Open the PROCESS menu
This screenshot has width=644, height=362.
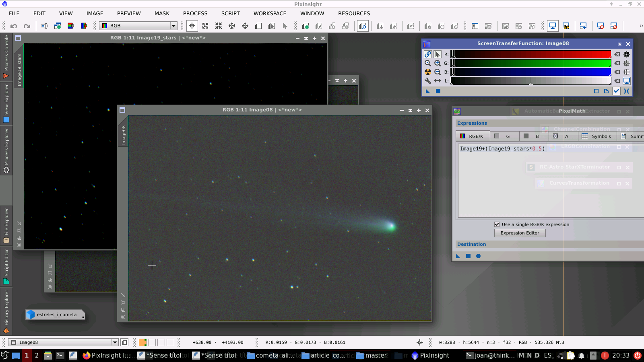click(195, 13)
